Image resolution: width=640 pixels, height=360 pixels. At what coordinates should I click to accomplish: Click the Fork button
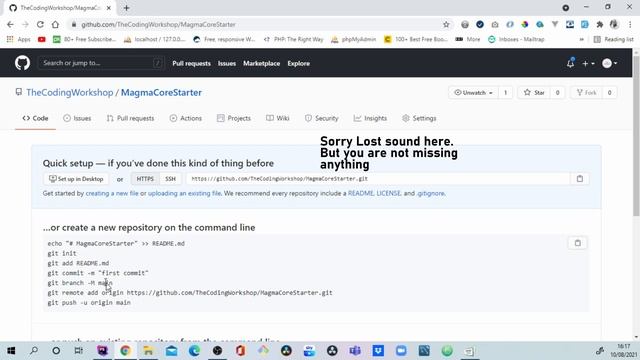click(587, 93)
